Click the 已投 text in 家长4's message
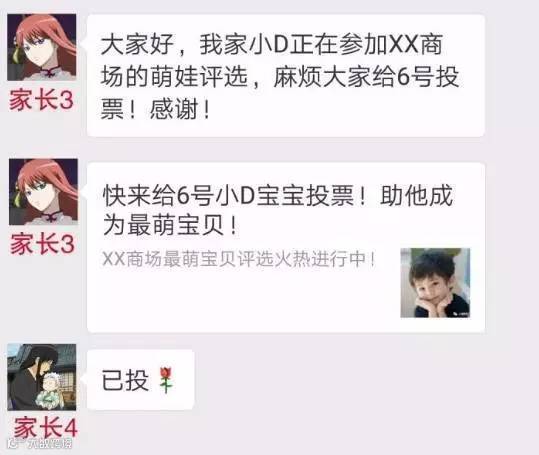The image size is (539, 455). click(x=125, y=380)
